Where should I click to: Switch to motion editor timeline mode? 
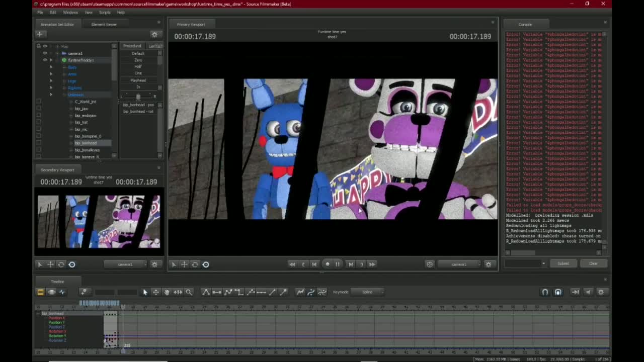[51, 292]
